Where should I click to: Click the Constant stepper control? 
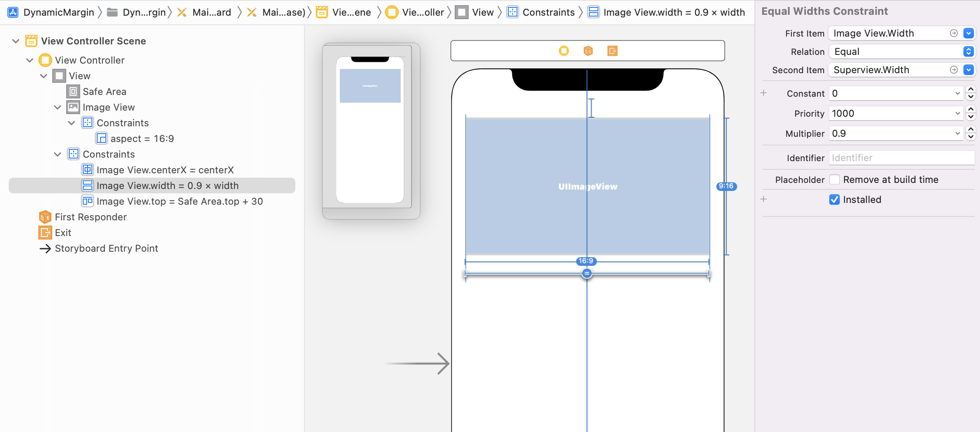coord(971,93)
